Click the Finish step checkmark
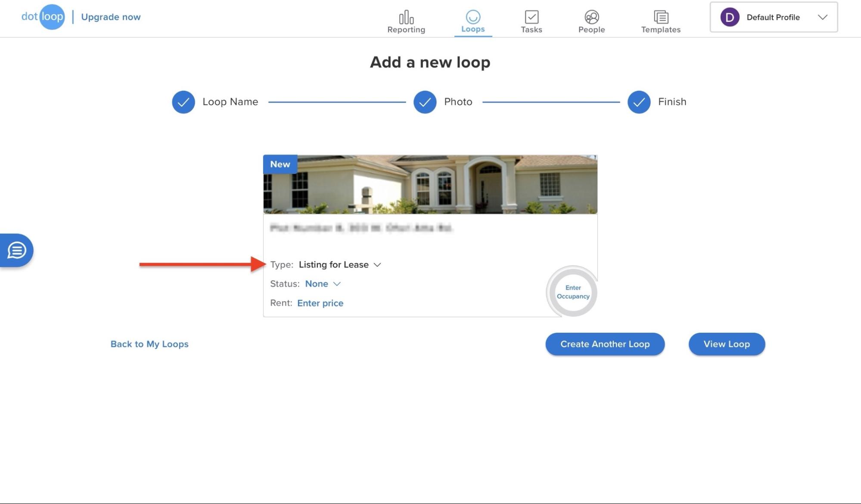 click(639, 102)
